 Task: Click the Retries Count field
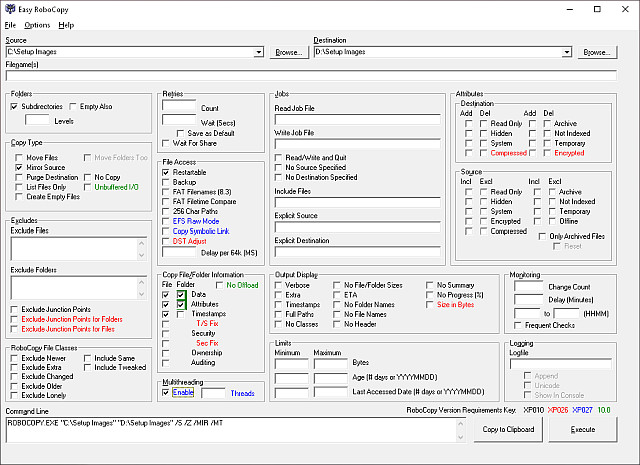(x=179, y=105)
